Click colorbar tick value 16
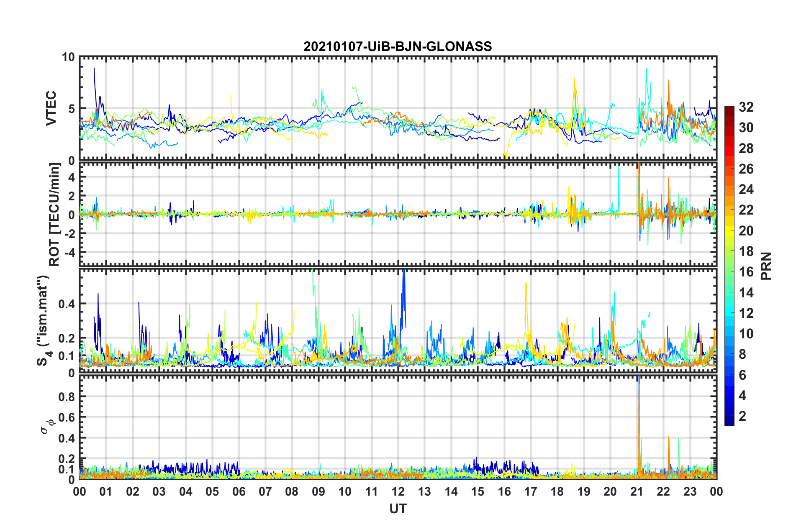This screenshot has height=532, width=796. click(746, 272)
